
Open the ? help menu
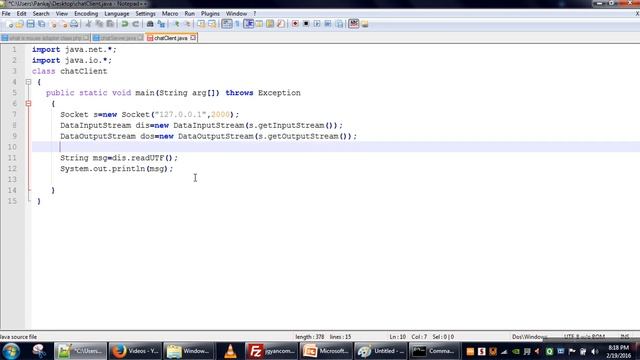click(255, 13)
